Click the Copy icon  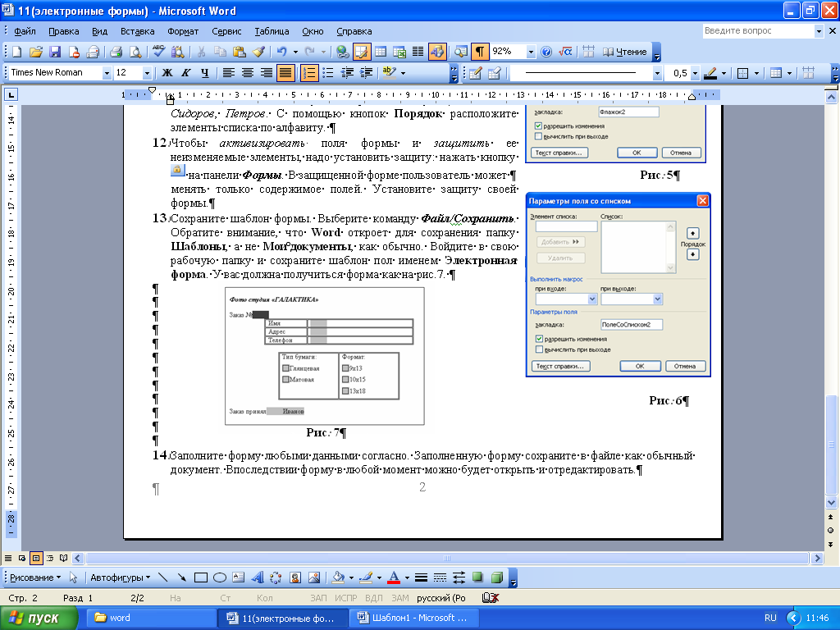(x=220, y=52)
